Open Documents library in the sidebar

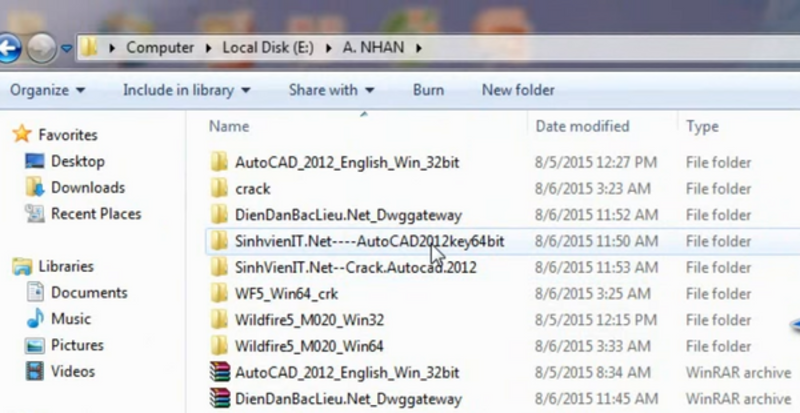point(89,293)
